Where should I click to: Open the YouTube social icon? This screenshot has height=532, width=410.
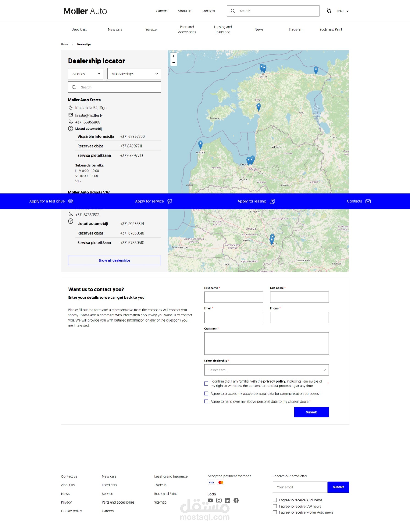coord(210,501)
